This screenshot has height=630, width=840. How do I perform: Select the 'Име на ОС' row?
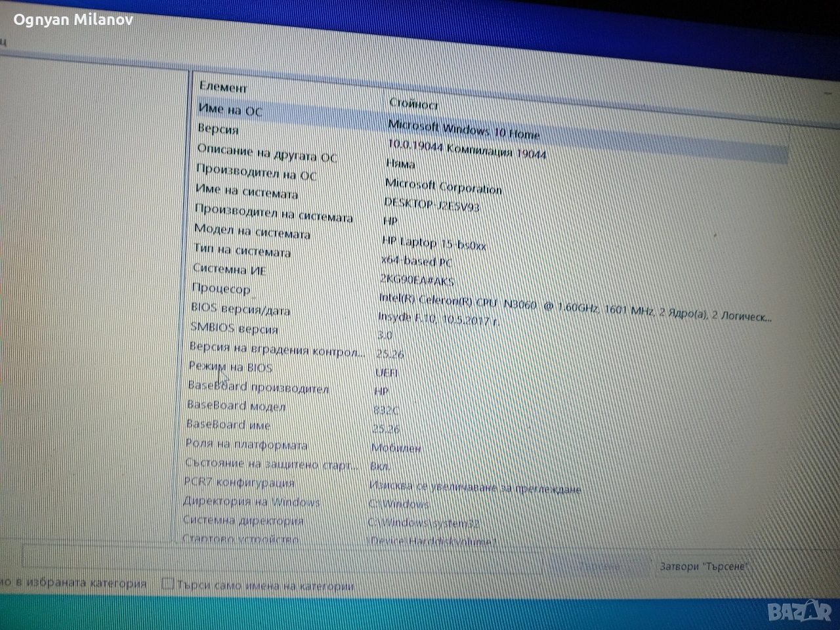(230, 110)
